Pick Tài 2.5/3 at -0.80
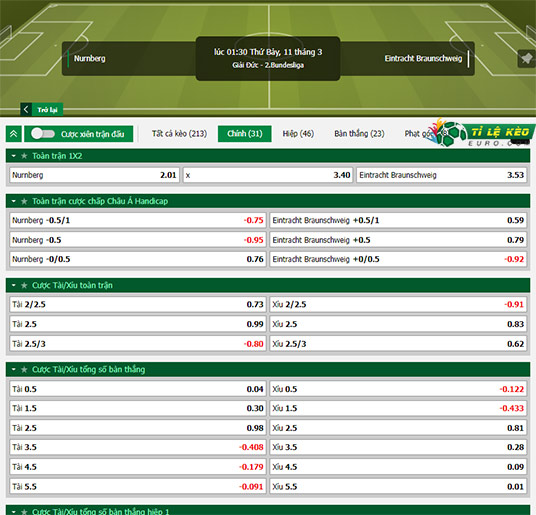Image resolution: width=536 pixels, height=515 pixels. [x=138, y=343]
